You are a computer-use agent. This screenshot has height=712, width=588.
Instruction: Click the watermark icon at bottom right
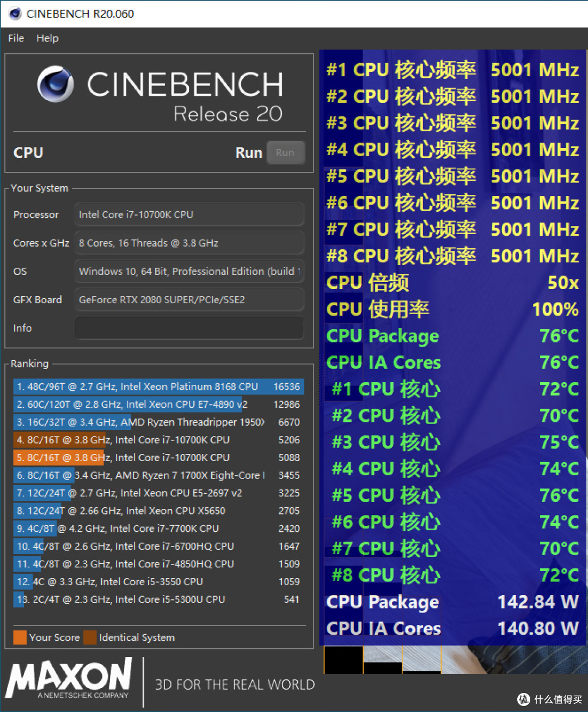[524, 699]
